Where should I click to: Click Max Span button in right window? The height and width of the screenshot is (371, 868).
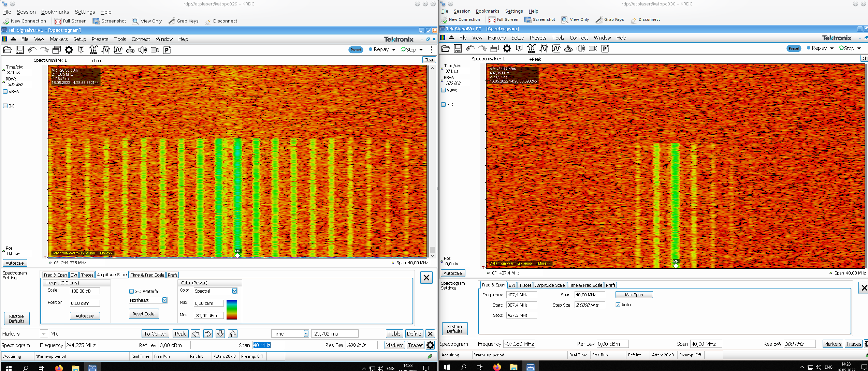click(x=634, y=295)
